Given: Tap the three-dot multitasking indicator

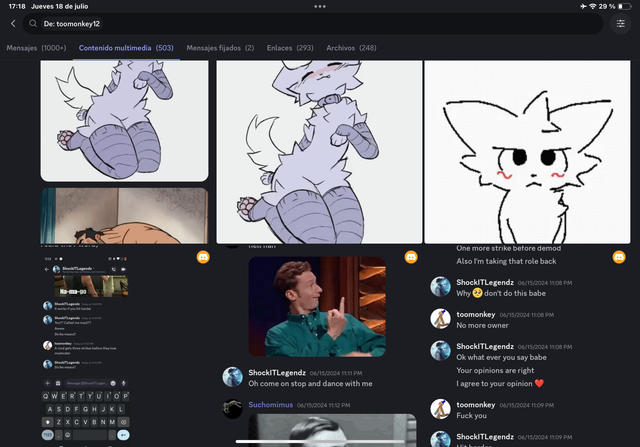Looking at the screenshot, I should tap(320, 7).
